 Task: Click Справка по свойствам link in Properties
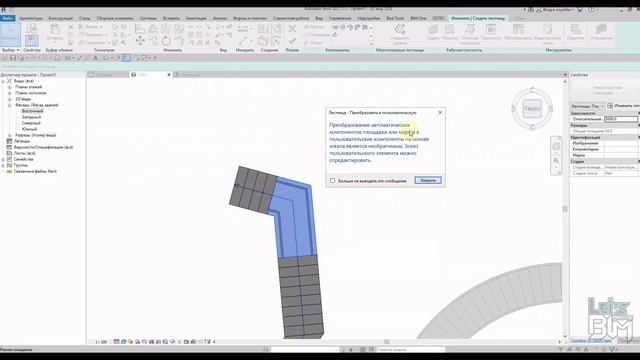point(591,340)
